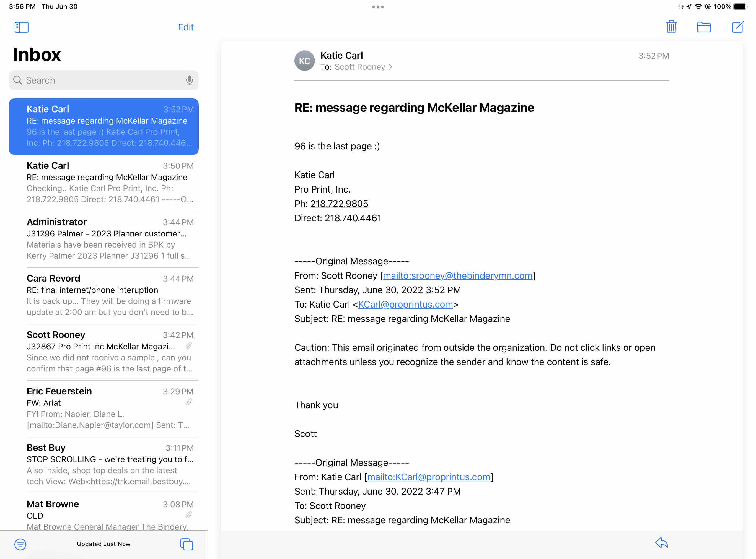
Task: Open the stacked windows icon
Action: [186, 544]
